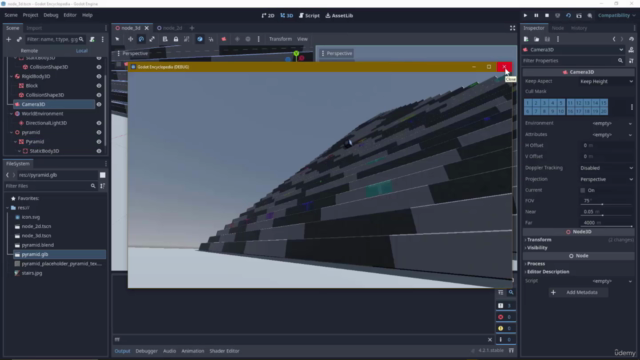Run the current scene clapperboard icon
The width and height of the screenshot is (640, 360).
click(x=579, y=16)
